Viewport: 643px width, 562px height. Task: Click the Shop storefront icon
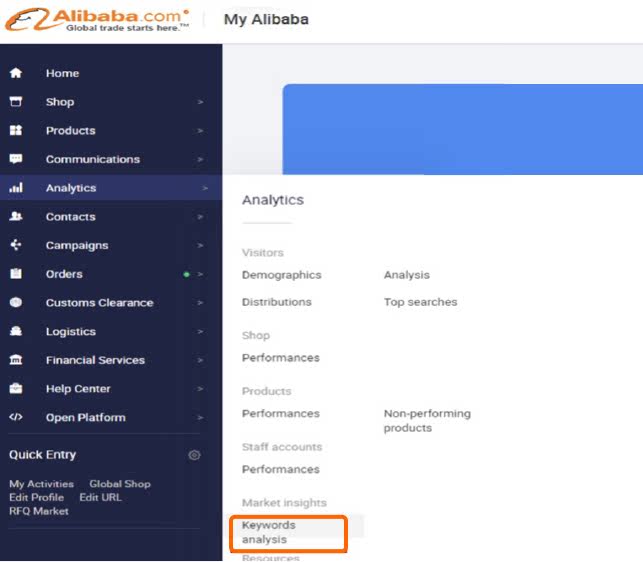[16, 101]
